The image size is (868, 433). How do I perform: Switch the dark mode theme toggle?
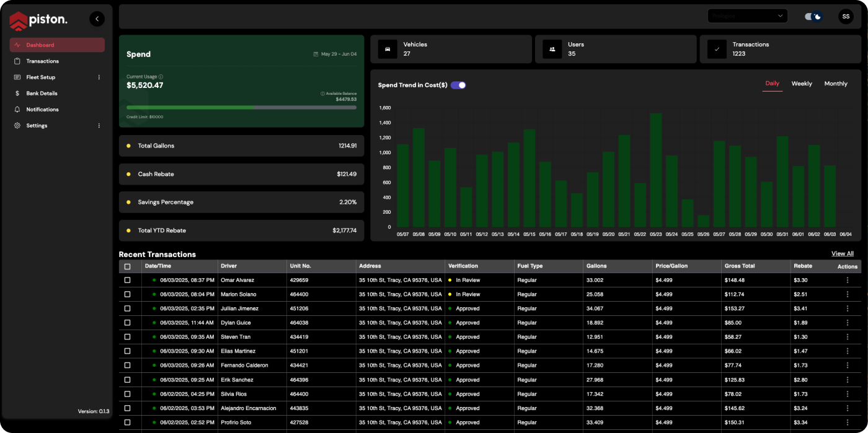point(813,17)
